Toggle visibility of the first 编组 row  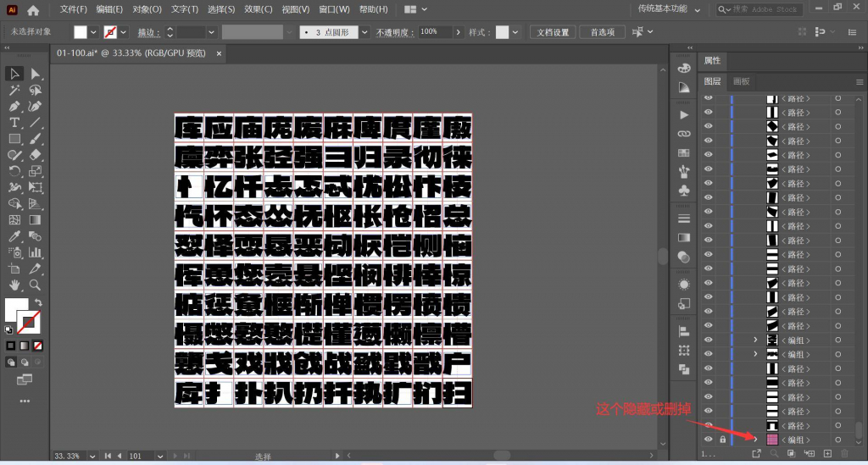(708, 340)
